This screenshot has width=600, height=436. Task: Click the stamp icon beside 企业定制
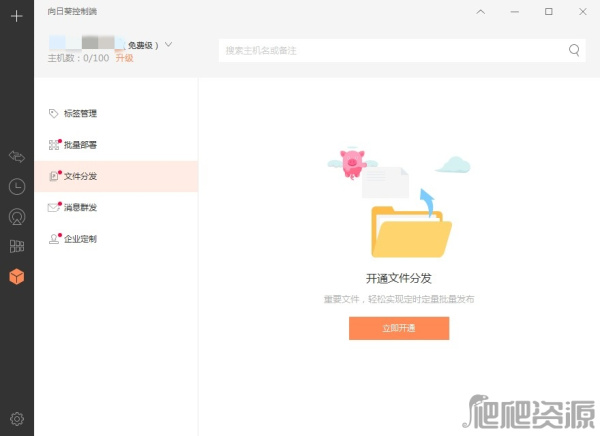54,239
